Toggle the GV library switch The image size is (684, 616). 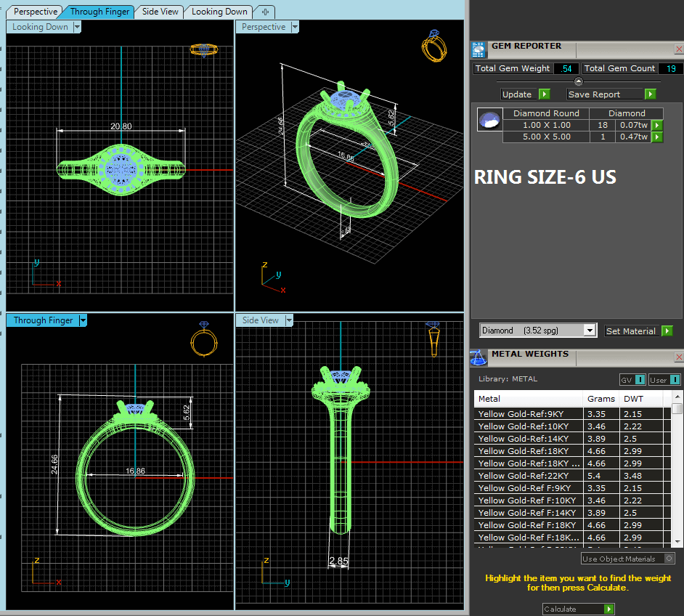coord(632,379)
